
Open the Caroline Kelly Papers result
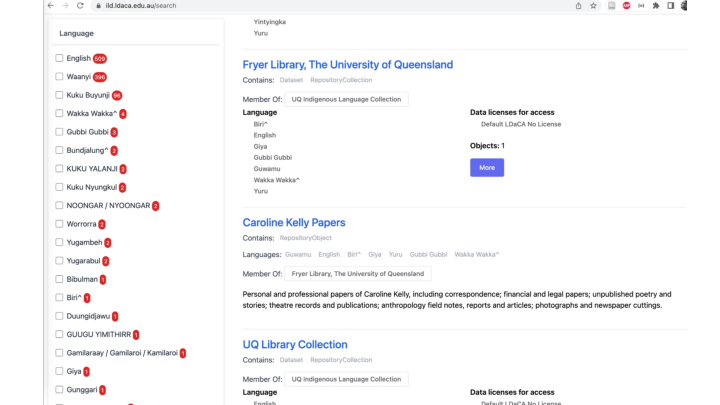point(294,223)
